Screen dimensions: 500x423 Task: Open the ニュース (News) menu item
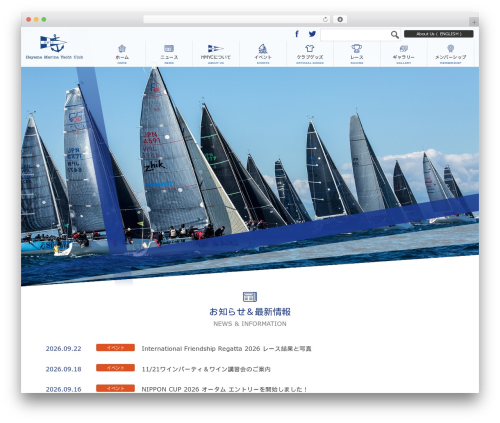pyautogui.click(x=169, y=54)
